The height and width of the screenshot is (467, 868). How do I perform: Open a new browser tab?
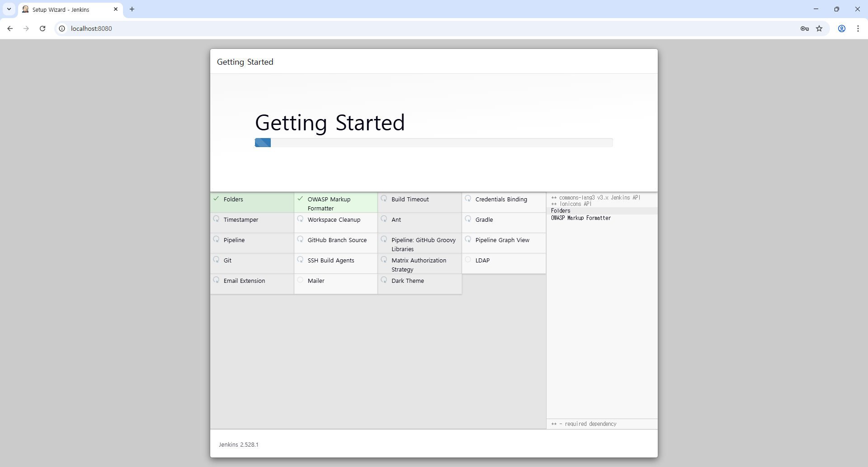tap(132, 9)
